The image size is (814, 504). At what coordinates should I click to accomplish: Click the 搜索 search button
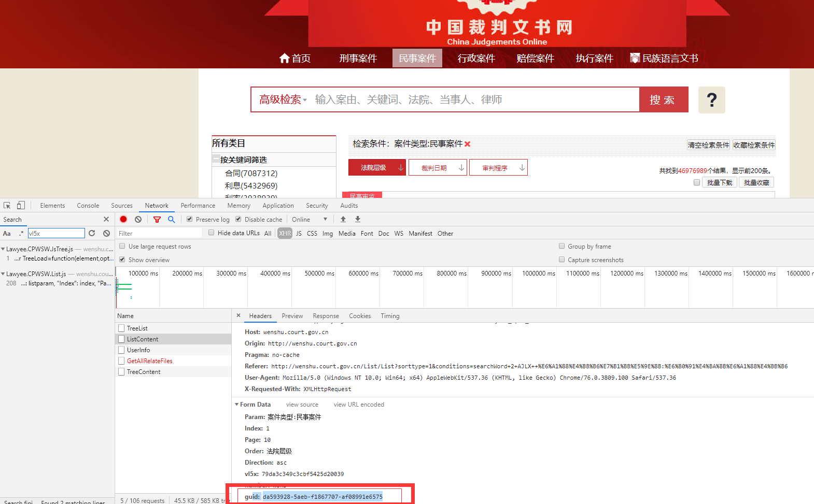click(x=664, y=99)
